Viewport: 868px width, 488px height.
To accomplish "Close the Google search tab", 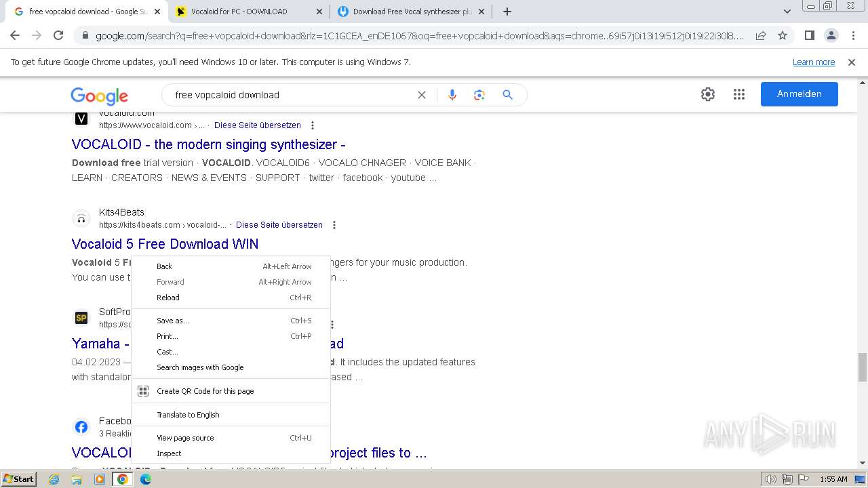I will point(157,12).
